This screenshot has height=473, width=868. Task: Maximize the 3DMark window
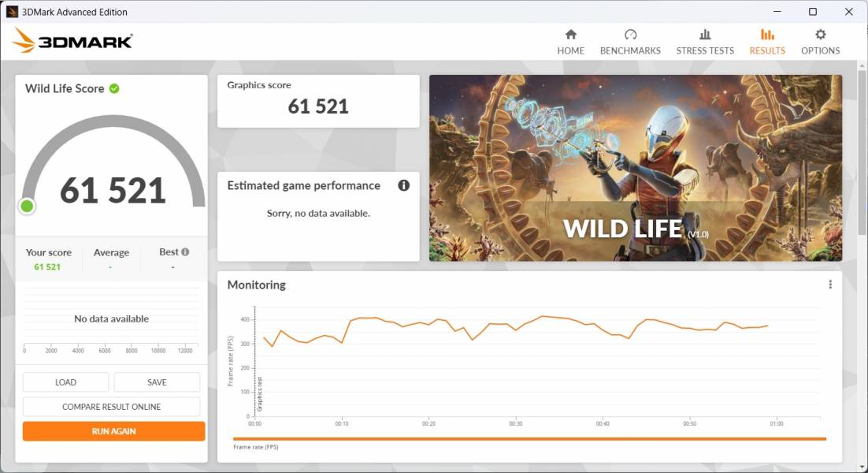[813, 12]
